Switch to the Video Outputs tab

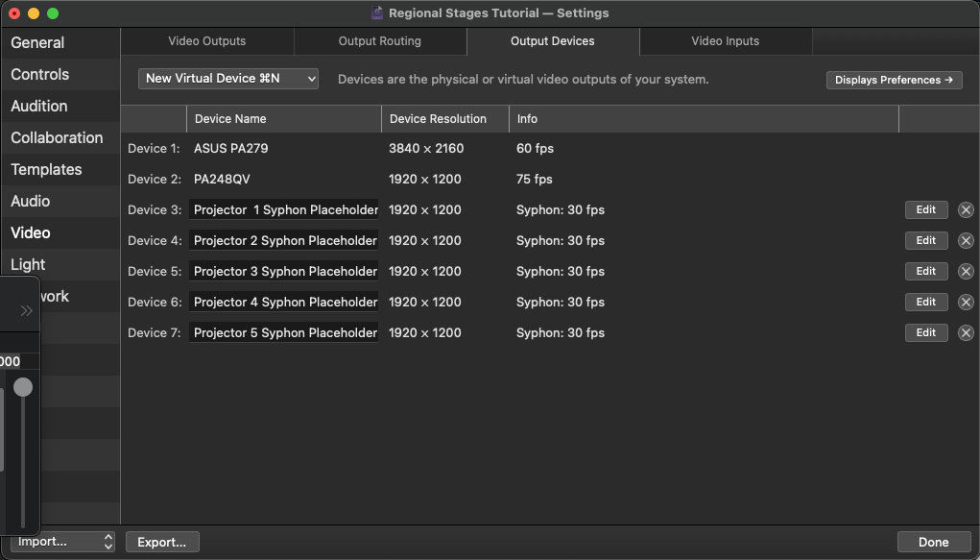205,40
